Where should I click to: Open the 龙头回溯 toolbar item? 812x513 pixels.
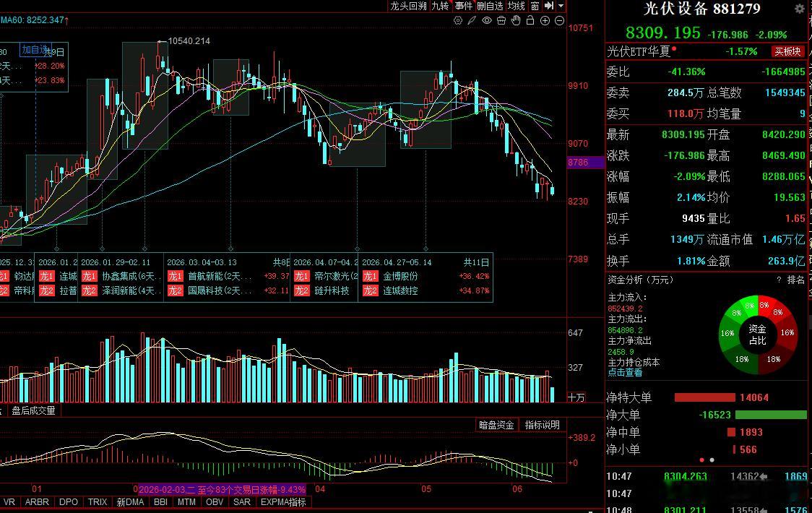[408, 6]
